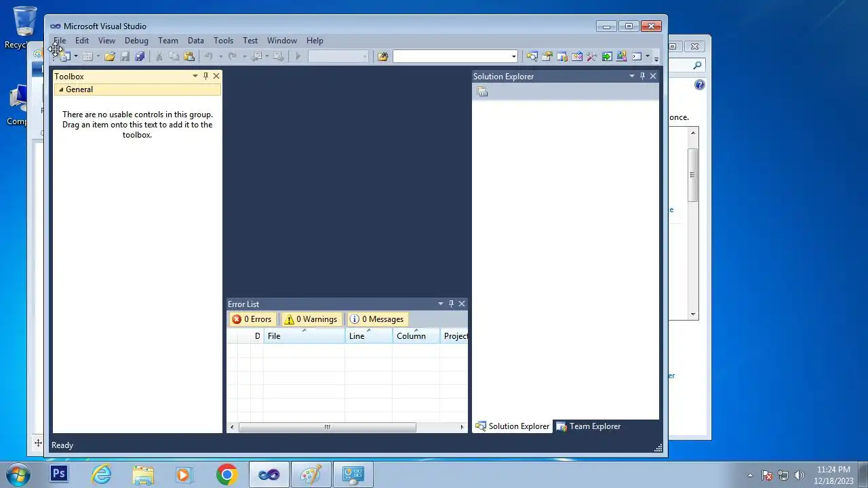This screenshot has height=488, width=868.
Task: Open Toolbox panel window position dropdown
Action: (195, 77)
